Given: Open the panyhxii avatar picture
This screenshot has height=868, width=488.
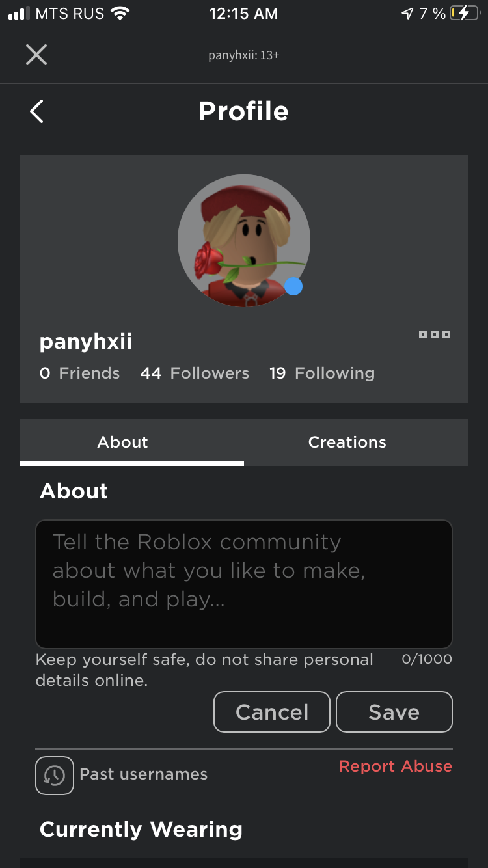Looking at the screenshot, I should click(244, 241).
